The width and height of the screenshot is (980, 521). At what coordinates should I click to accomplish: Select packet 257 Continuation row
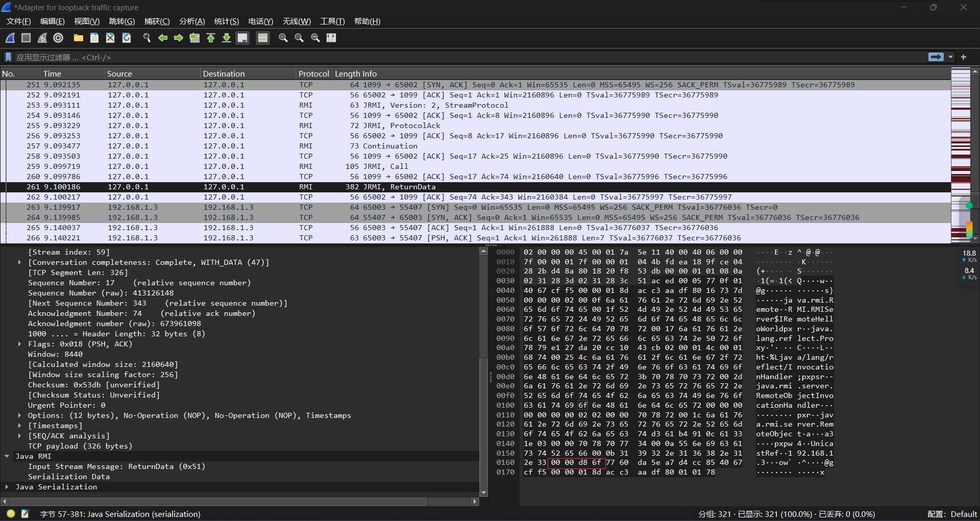coord(475,146)
